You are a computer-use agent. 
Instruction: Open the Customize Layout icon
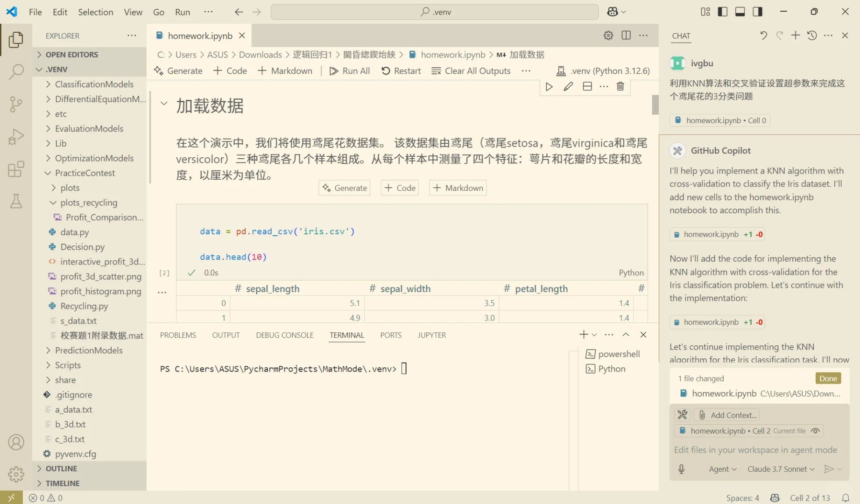(x=705, y=12)
